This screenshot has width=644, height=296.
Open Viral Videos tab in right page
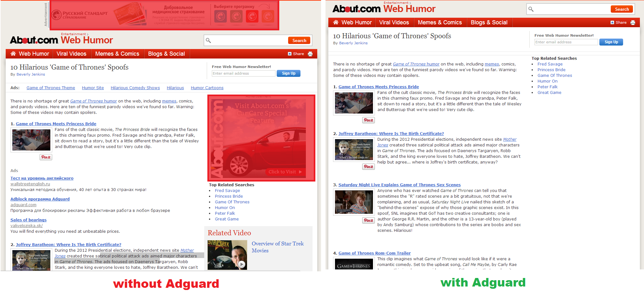(394, 22)
